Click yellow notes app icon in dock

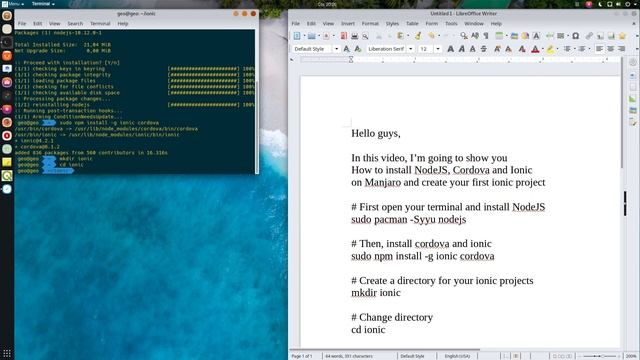[x=7, y=162]
